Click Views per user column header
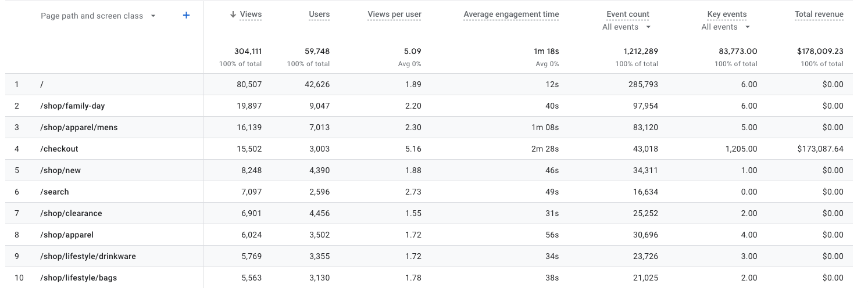 pos(394,15)
